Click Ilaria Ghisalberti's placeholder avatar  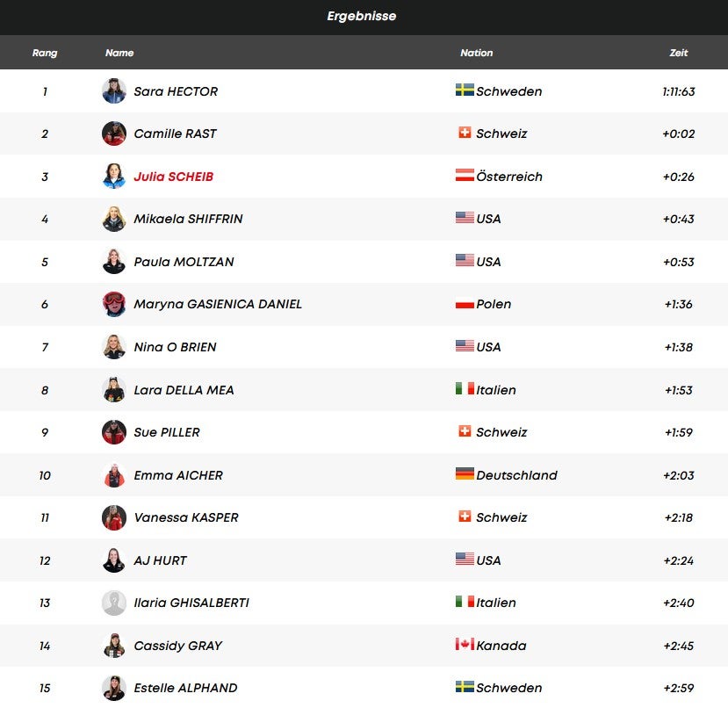[114, 603]
